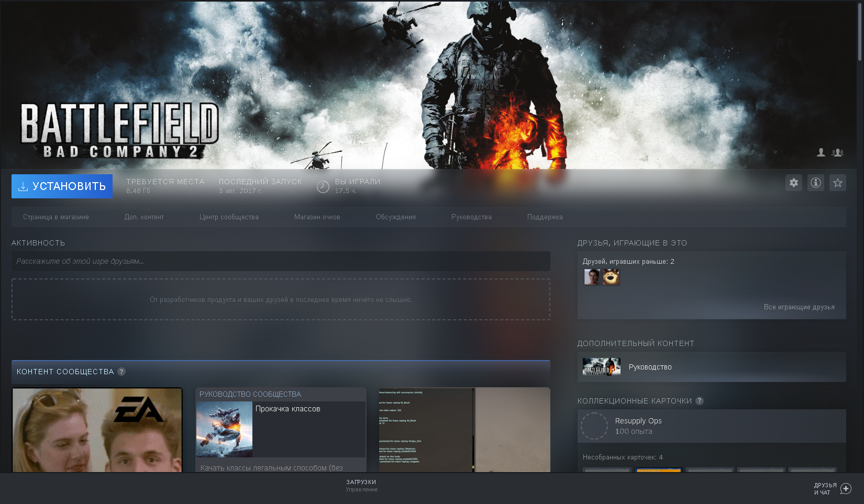
Task: Open Поддержка tab
Action: pyautogui.click(x=545, y=217)
